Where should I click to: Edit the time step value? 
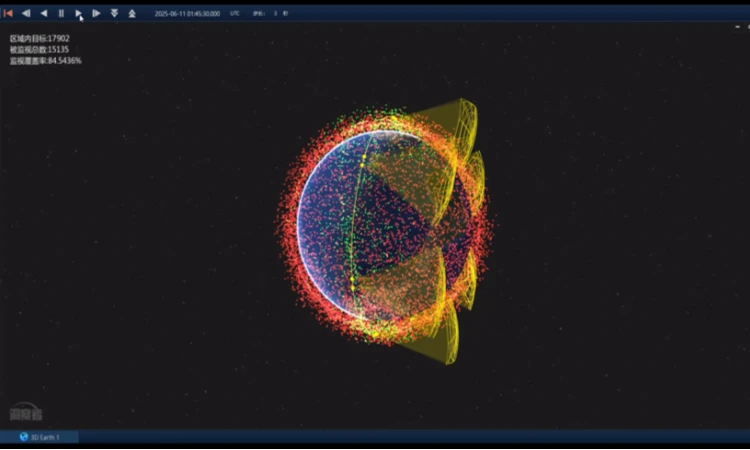pos(273,14)
